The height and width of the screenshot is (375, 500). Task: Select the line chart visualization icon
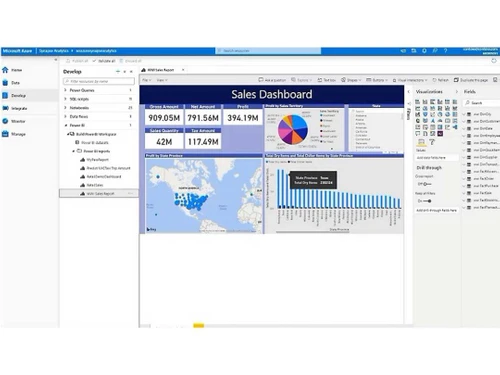point(418,108)
